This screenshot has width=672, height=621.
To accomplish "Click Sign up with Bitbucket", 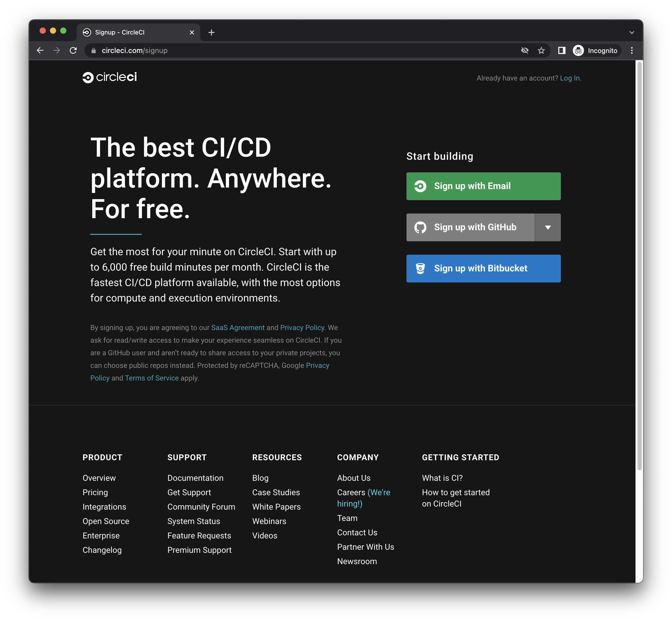I will pos(483,268).
